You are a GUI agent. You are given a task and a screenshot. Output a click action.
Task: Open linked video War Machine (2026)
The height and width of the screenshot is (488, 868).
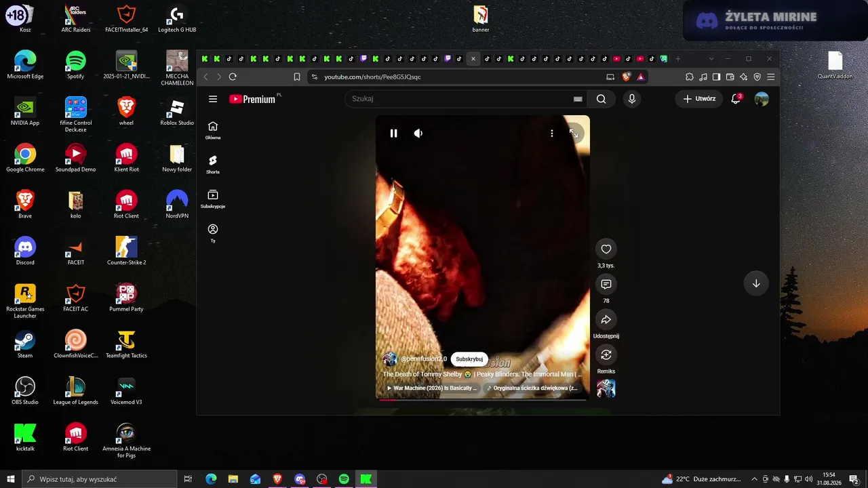[x=432, y=388]
